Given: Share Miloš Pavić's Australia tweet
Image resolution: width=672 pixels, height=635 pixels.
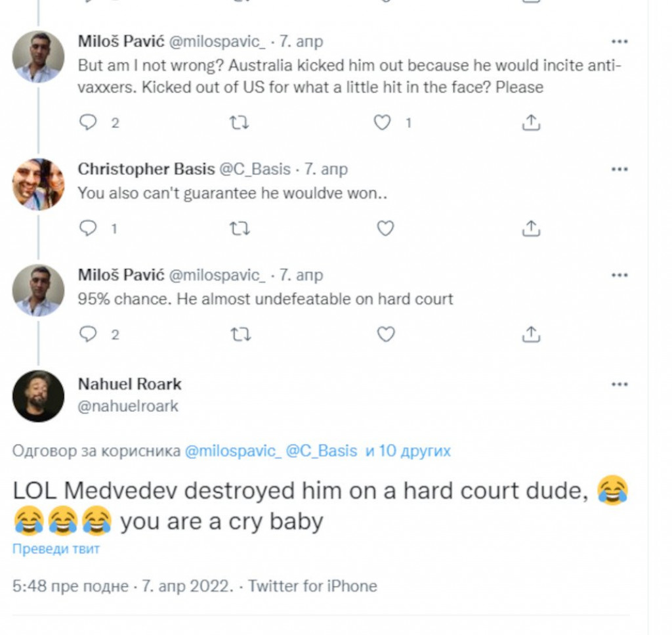Looking at the screenshot, I should point(530,122).
